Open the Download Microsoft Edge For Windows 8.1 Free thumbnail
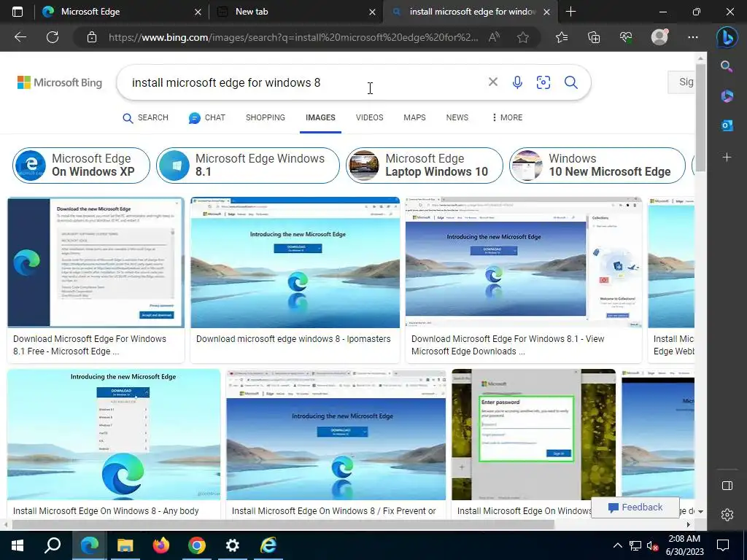The width and height of the screenshot is (747, 560). (96, 262)
